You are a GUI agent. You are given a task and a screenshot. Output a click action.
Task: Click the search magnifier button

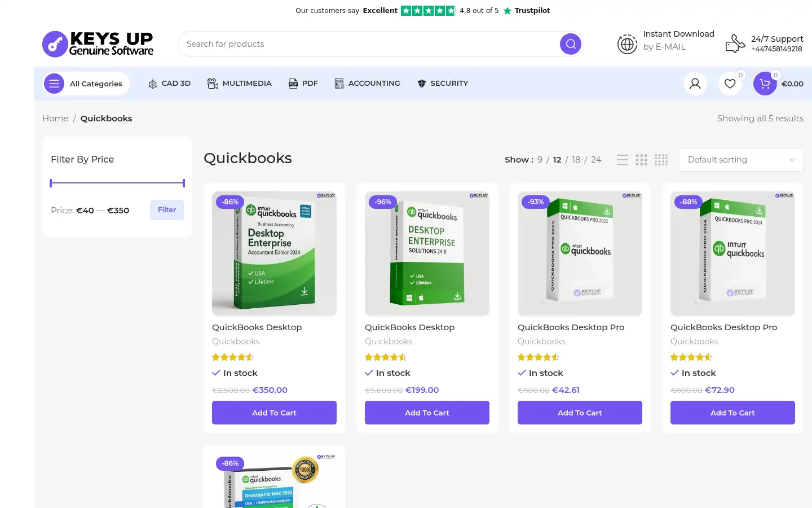point(571,44)
